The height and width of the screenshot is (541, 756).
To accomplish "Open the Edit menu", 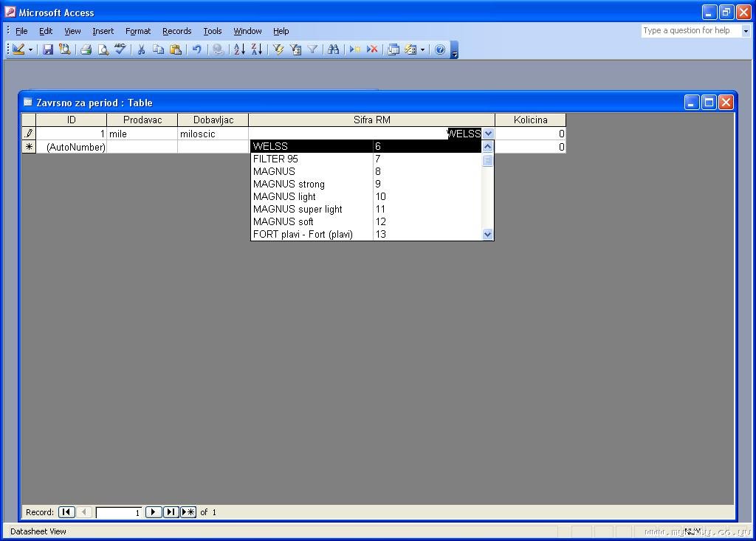I will pyautogui.click(x=46, y=31).
